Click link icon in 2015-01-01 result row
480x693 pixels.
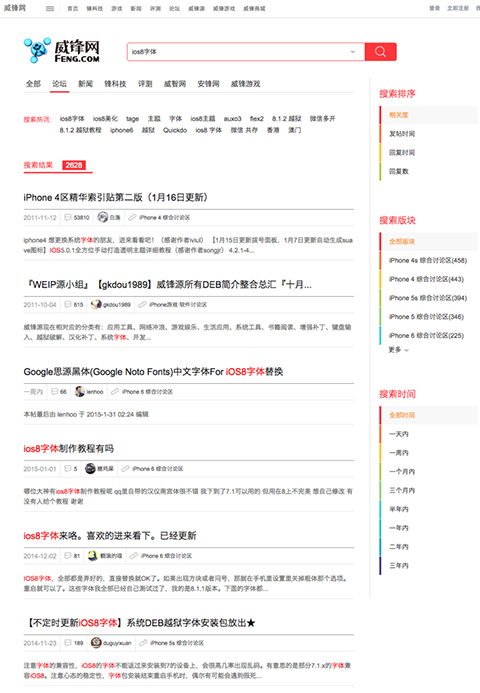point(126,468)
